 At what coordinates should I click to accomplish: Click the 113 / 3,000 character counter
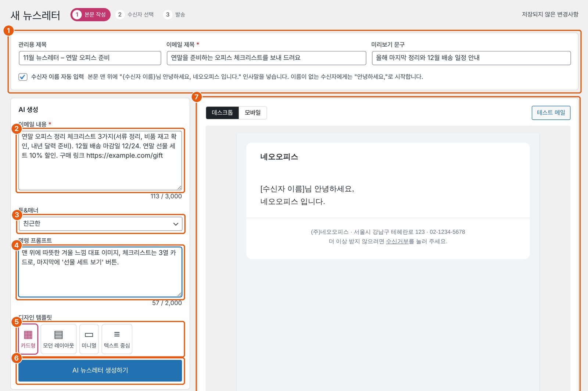coord(166,196)
